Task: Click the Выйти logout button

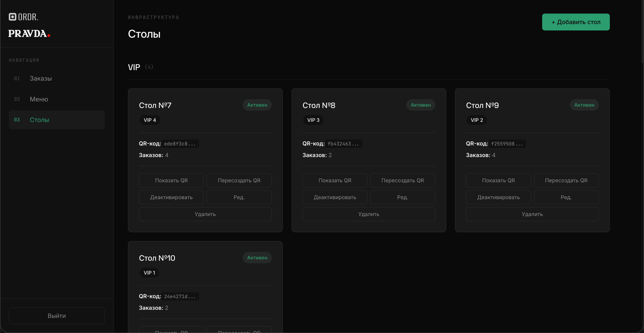Action: pyautogui.click(x=57, y=316)
